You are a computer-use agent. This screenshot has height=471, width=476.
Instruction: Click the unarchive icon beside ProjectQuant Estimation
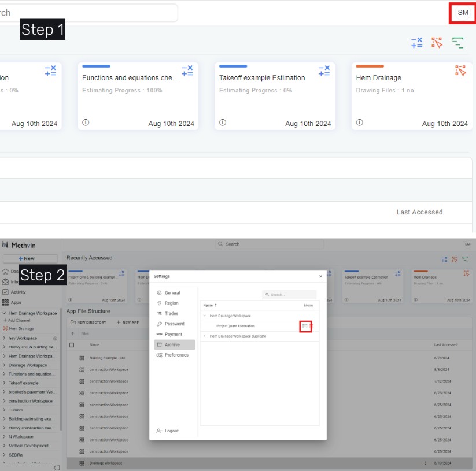pyautogui.click(x=305, y=327)
